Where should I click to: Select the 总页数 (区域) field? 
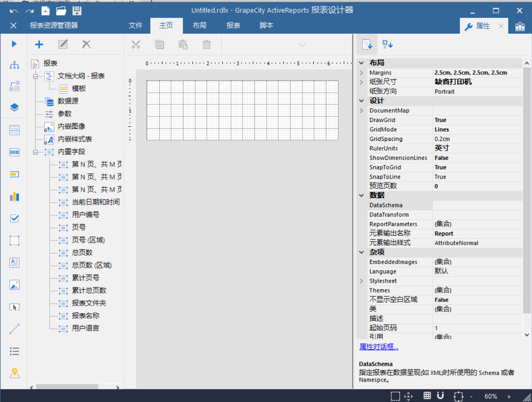point(91,265)
